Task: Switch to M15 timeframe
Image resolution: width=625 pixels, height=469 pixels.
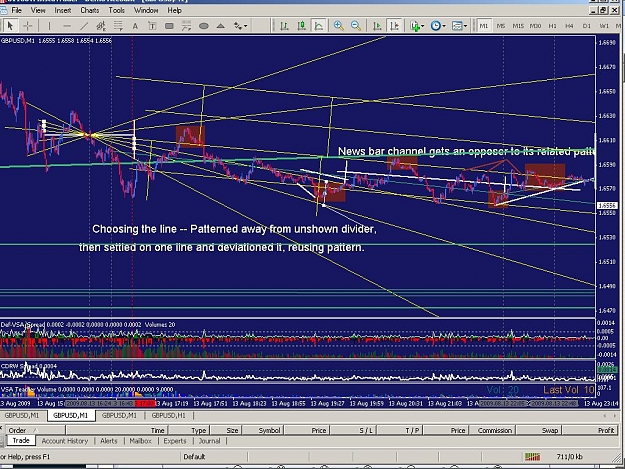Action: point(518,26)
